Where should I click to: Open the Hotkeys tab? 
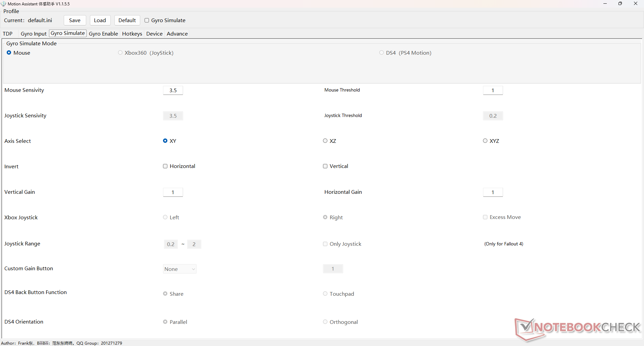pyautogui.click(x=132, y=34)
